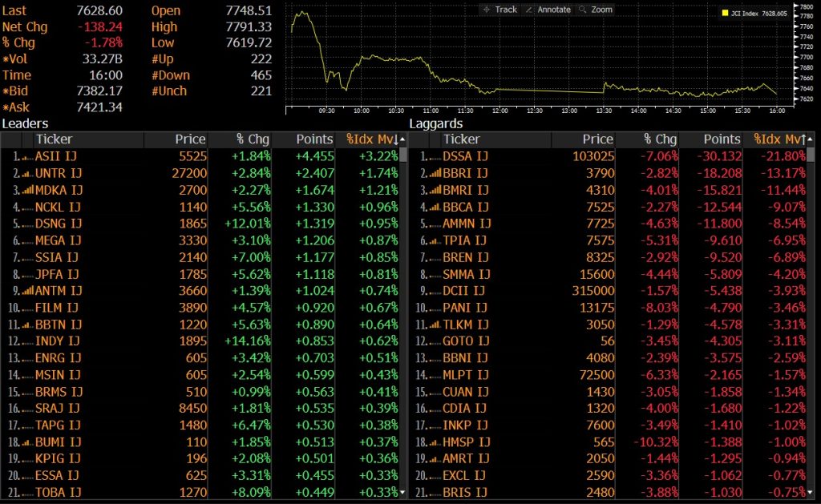The width and height of the screenshot is (821, 504).
Task: Select ticker ENRG IJ in Leaders
Action: coord(58,358)
